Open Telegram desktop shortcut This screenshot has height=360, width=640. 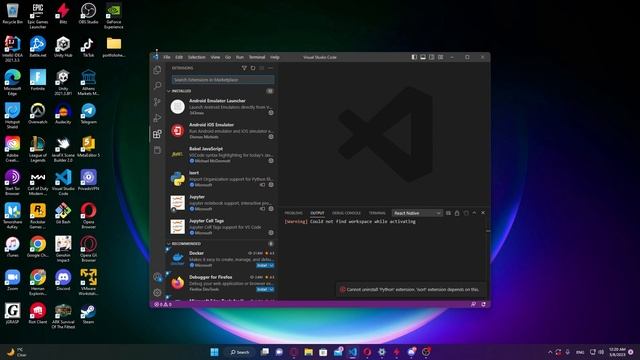pyautogui.click(x=89, y=113)
